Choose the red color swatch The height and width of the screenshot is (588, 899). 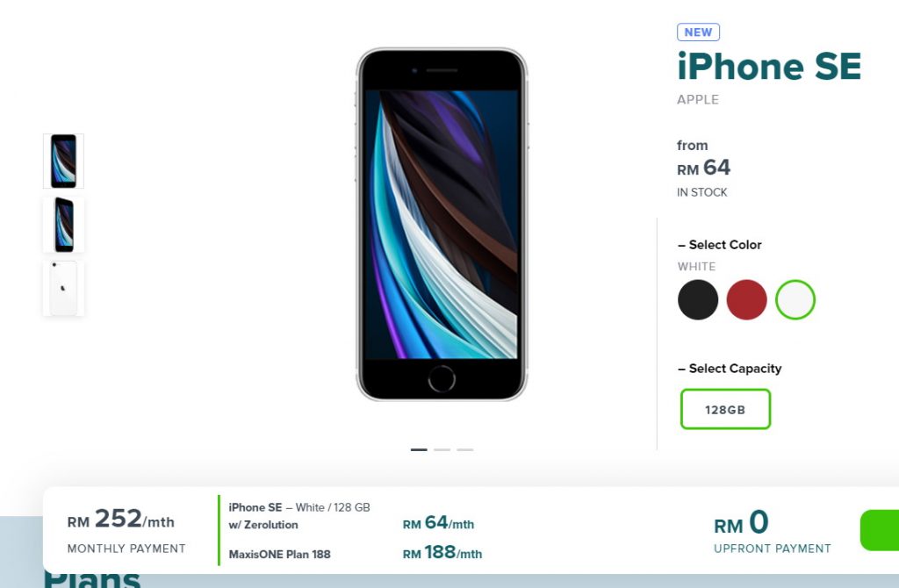(746, 300)
